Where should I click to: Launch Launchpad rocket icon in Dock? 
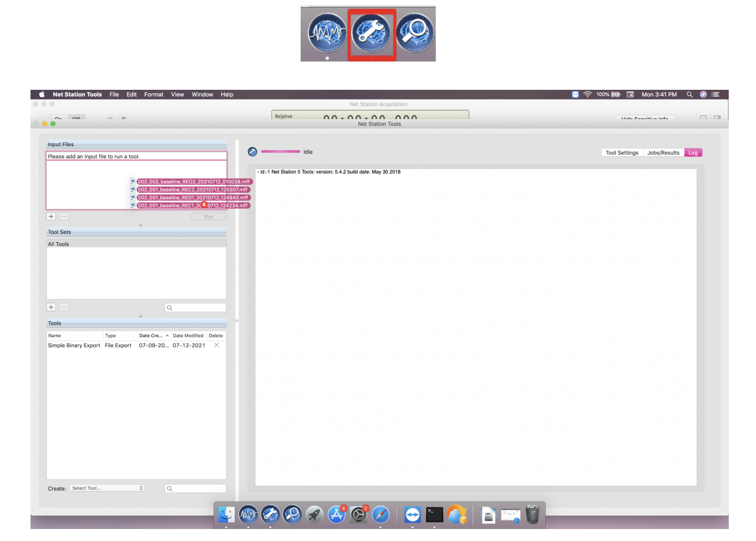click(314, 514)
